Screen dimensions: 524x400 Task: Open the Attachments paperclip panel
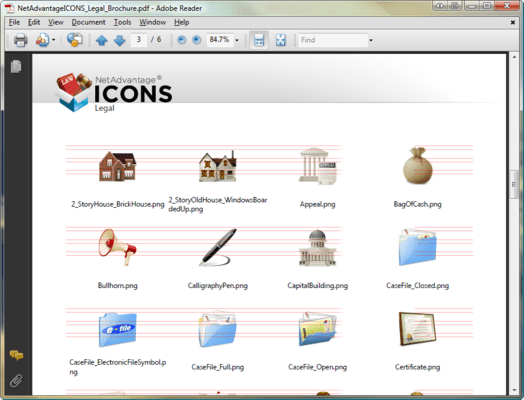(16, 380)
